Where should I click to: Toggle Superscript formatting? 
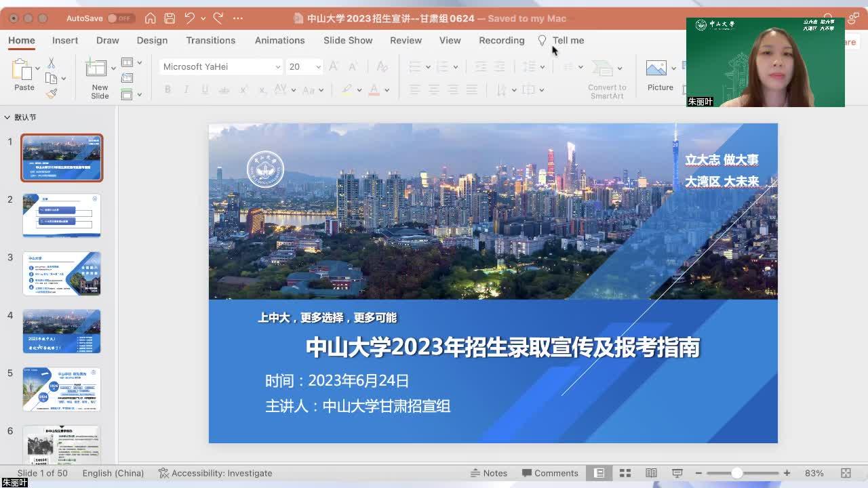click(243, 89)
